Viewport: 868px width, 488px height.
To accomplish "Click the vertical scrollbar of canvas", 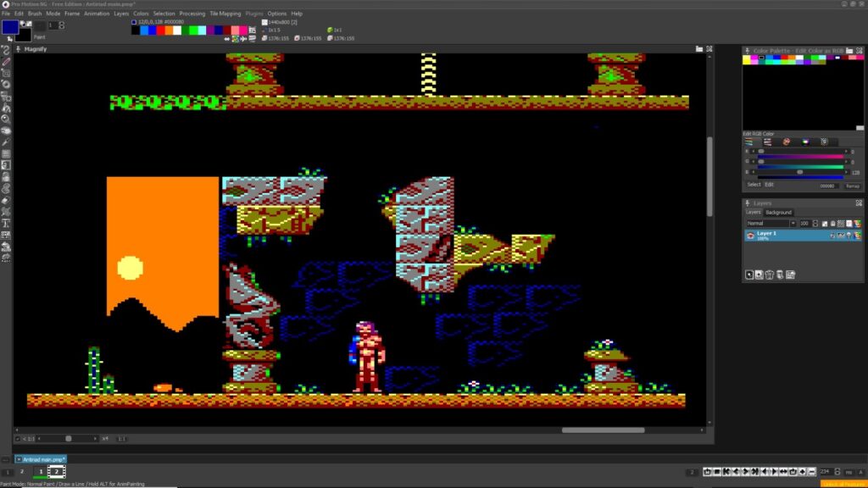I will pyautogui.click(x=709, y=176).
